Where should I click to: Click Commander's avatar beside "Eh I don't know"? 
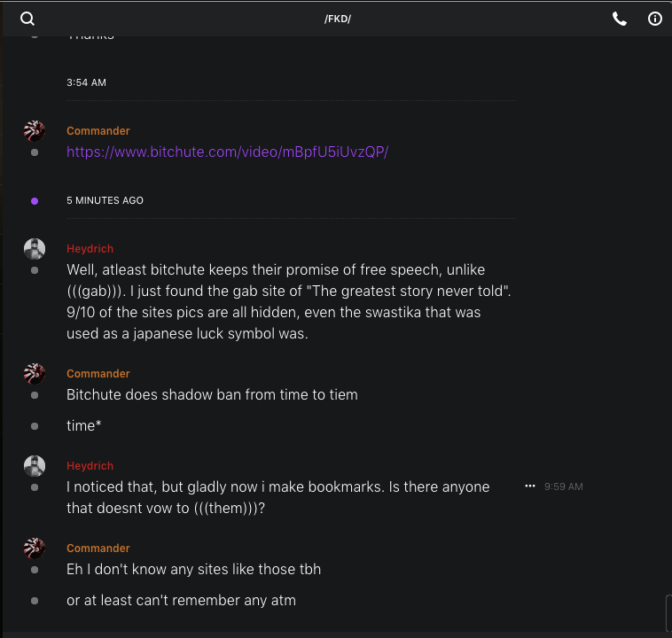[35, 549]
